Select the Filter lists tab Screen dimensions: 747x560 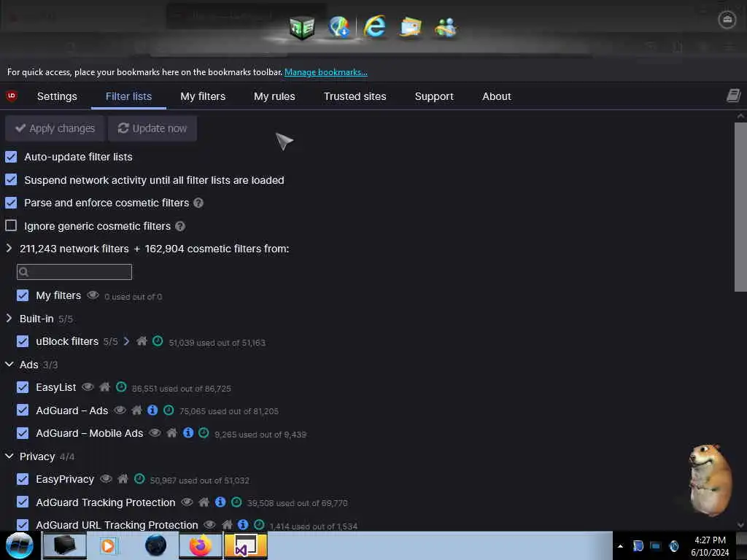128,96
